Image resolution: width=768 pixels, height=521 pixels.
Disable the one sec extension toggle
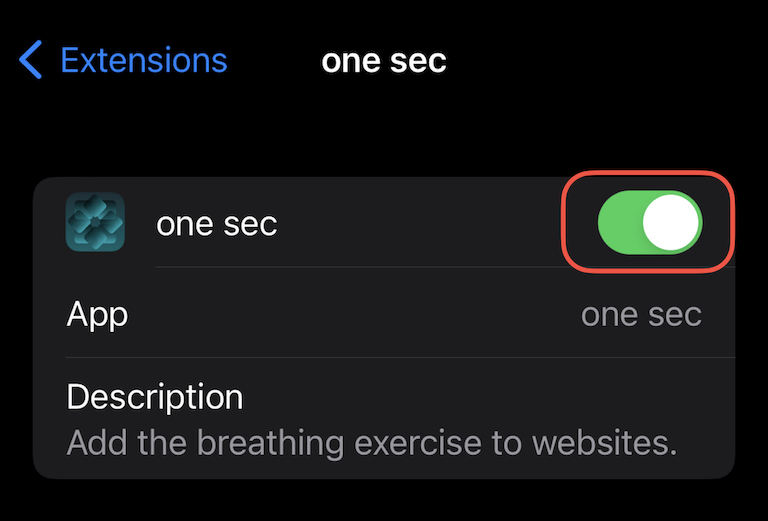pyautogui.click(x=650, y=222)
